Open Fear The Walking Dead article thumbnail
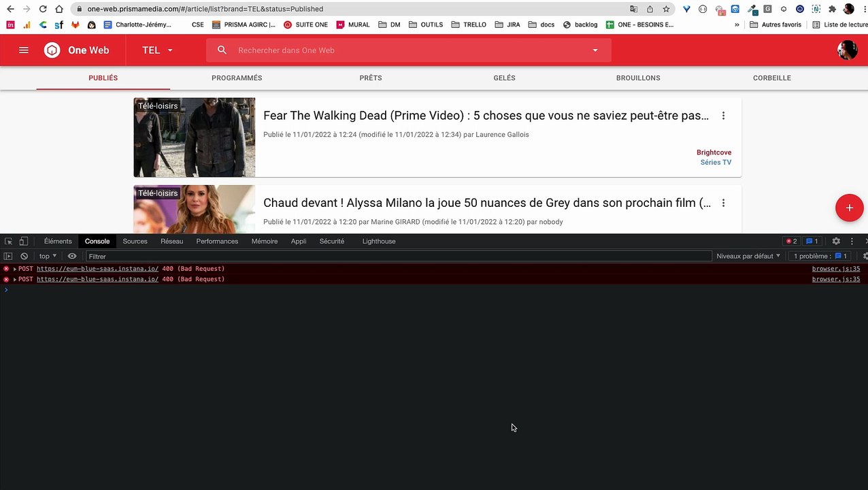The width and height of the screenshot is (868, 490). click(x=195, y=137)
